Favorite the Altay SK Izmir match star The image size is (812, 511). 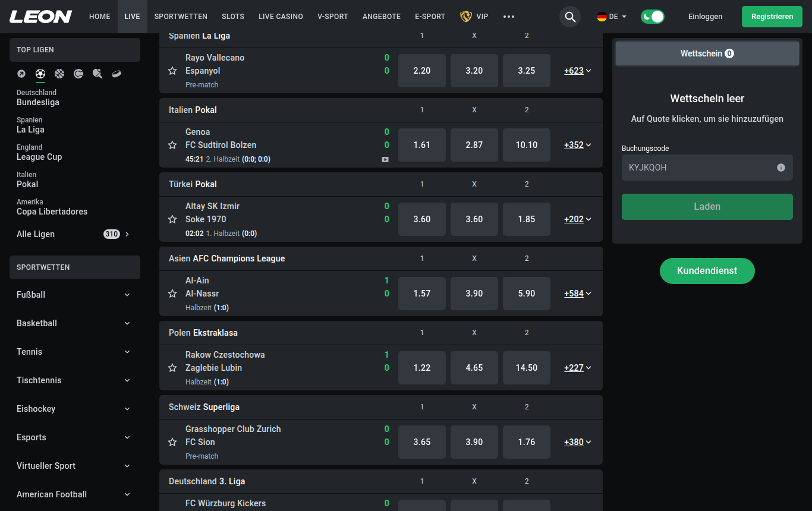172,219
